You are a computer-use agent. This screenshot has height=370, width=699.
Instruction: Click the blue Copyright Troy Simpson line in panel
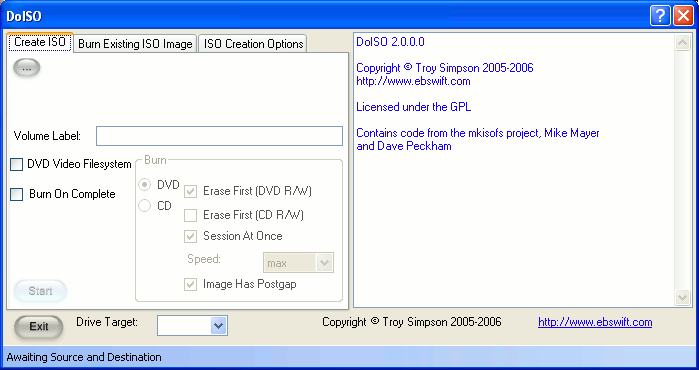click(x=445, y=68)
